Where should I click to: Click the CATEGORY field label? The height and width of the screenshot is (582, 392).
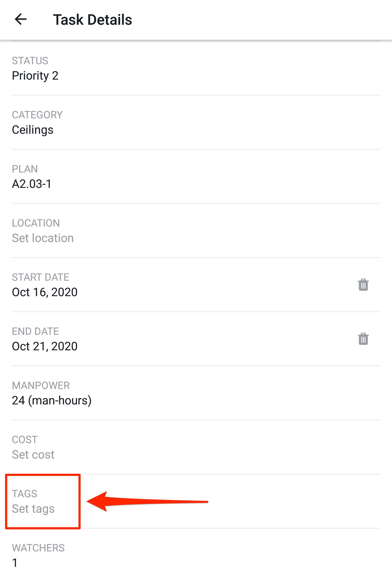(37, 115)
